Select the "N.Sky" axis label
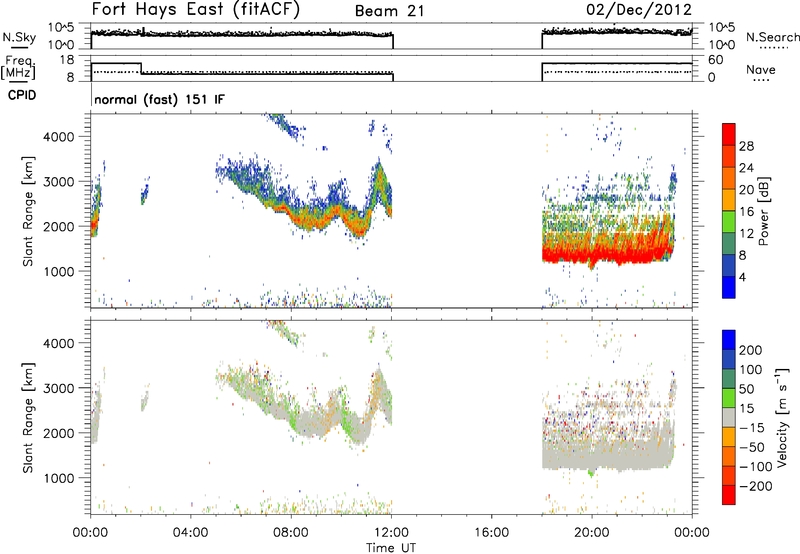The width and height of the screenshot is (800, 554). click(x=19, y=37)
